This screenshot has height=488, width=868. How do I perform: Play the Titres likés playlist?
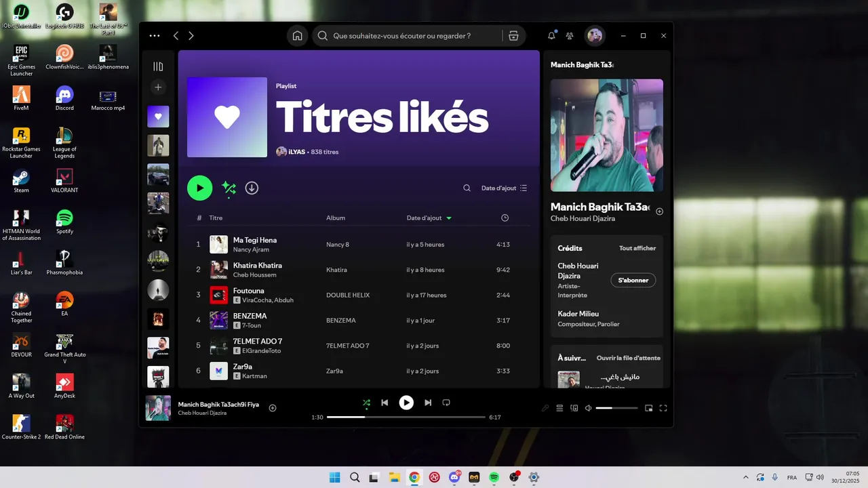(199, 188)
